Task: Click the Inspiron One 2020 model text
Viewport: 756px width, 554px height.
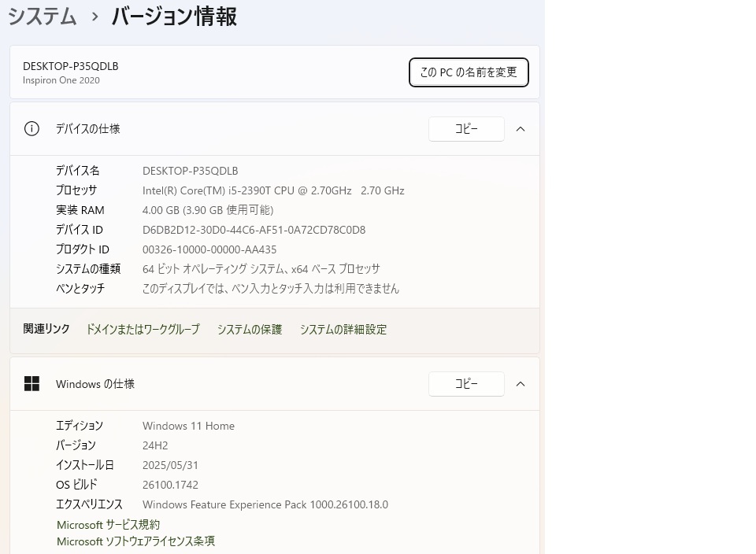Action: click(61, 80)
